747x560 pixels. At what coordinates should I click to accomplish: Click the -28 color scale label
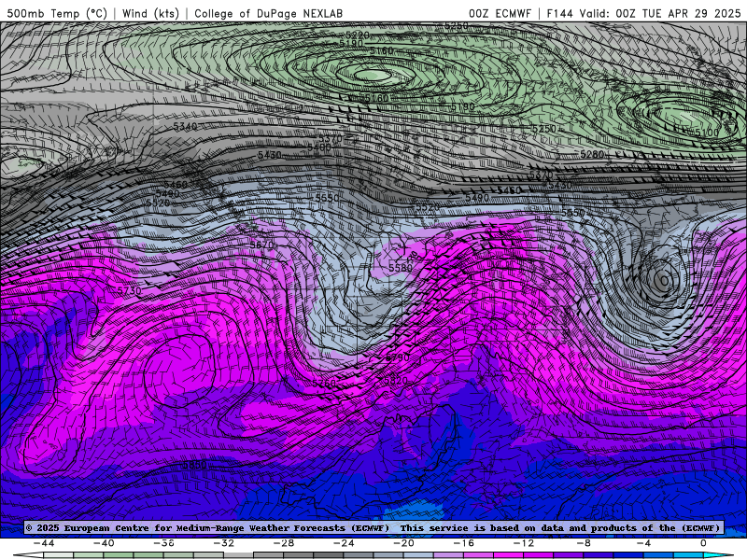click(x=284, y=543)
